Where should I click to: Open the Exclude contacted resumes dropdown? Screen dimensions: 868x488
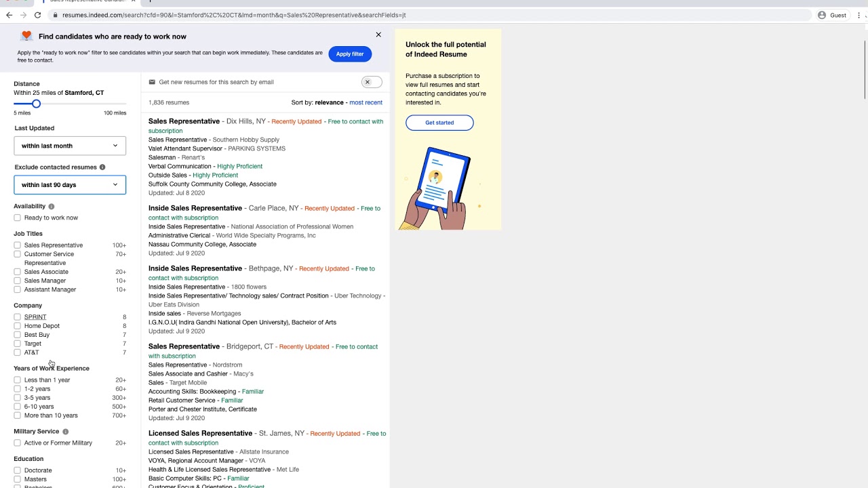point(70,184)
